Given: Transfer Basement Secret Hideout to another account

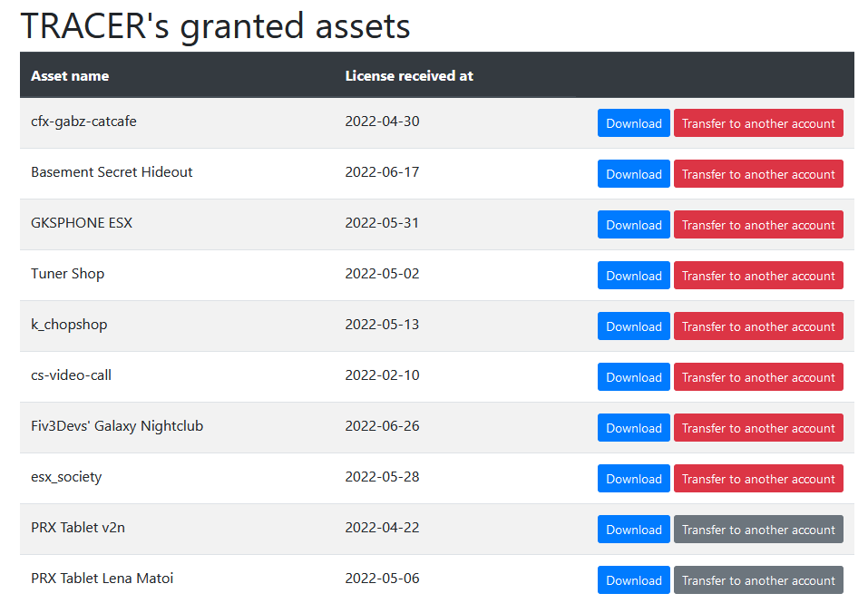Looking at the screenshot, I should click(758, 174).
